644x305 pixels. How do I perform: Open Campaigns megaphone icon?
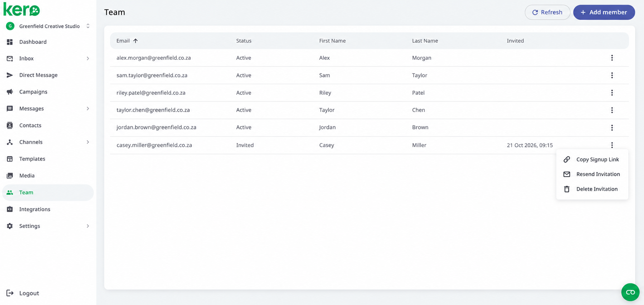[10, 92]
